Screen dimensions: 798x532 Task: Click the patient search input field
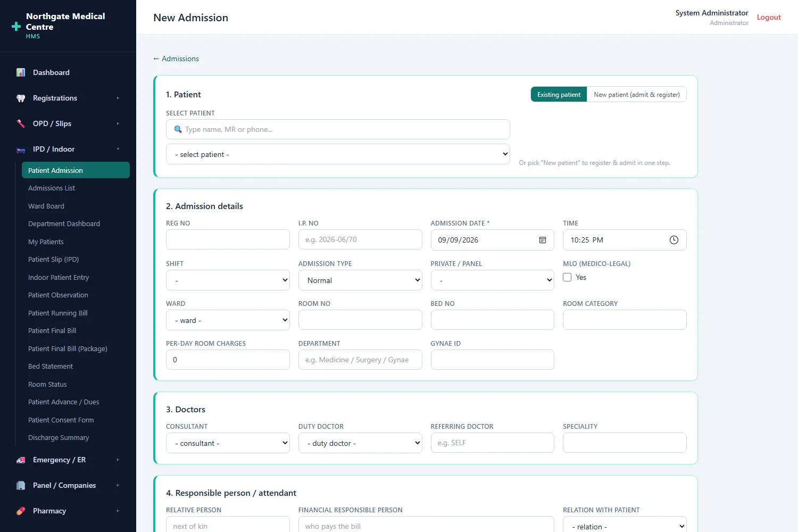coord(338,129)
